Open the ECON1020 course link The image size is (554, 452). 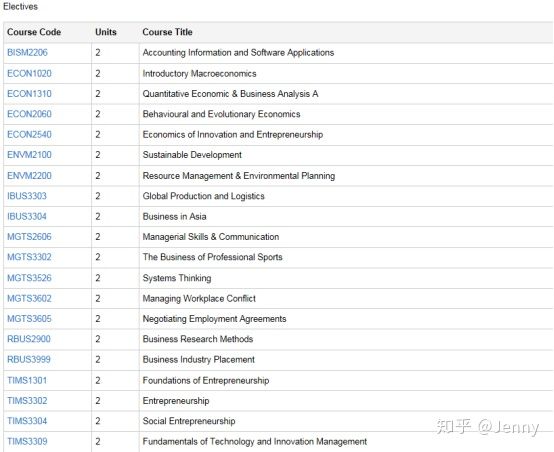[29, 74]
